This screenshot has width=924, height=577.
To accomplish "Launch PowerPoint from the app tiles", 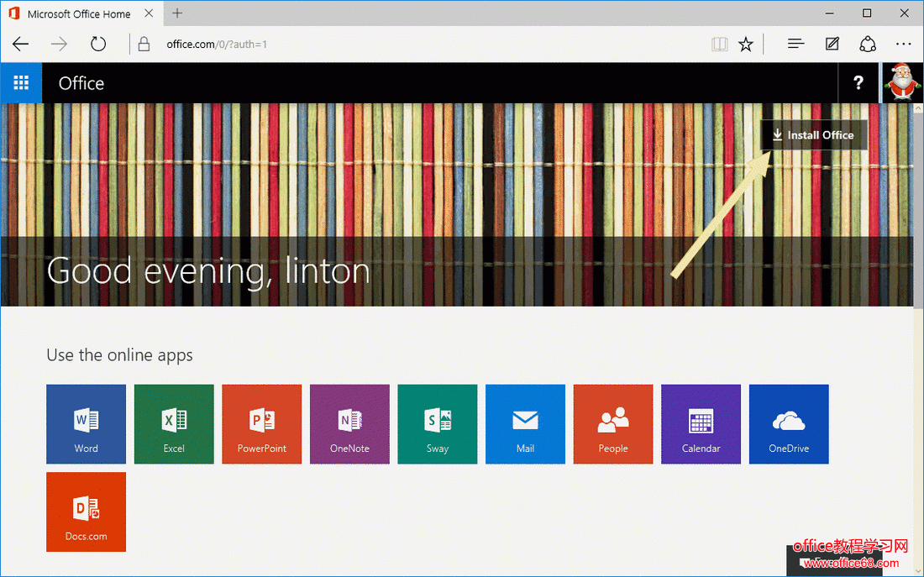I will (261, 424).
